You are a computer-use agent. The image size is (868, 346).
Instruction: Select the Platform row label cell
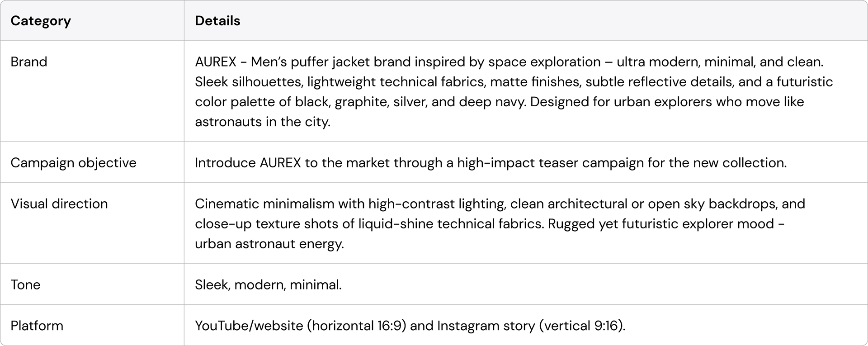37,326
